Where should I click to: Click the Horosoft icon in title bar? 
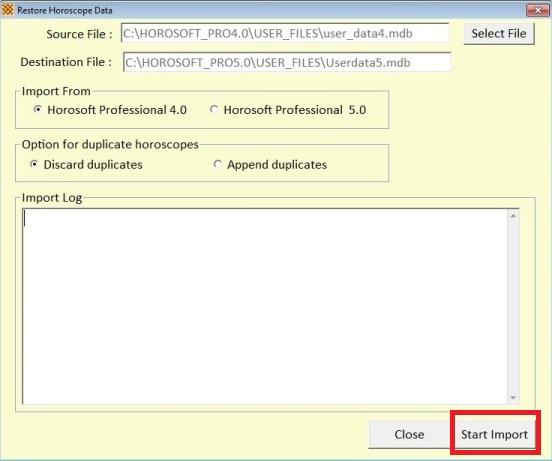(x=8, y=10)
